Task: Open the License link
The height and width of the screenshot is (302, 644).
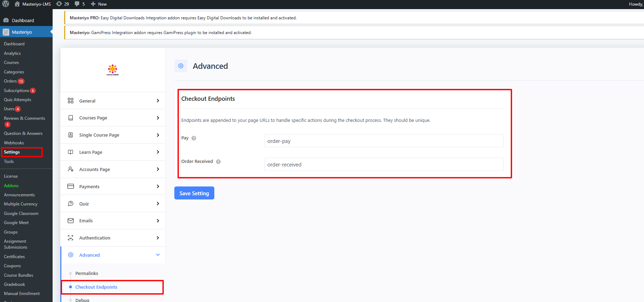Action: (x=11, y=176)
